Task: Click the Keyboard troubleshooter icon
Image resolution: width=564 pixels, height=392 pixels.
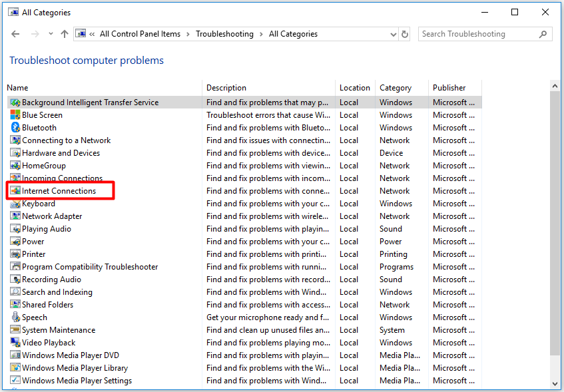Action: pos(15,204)
